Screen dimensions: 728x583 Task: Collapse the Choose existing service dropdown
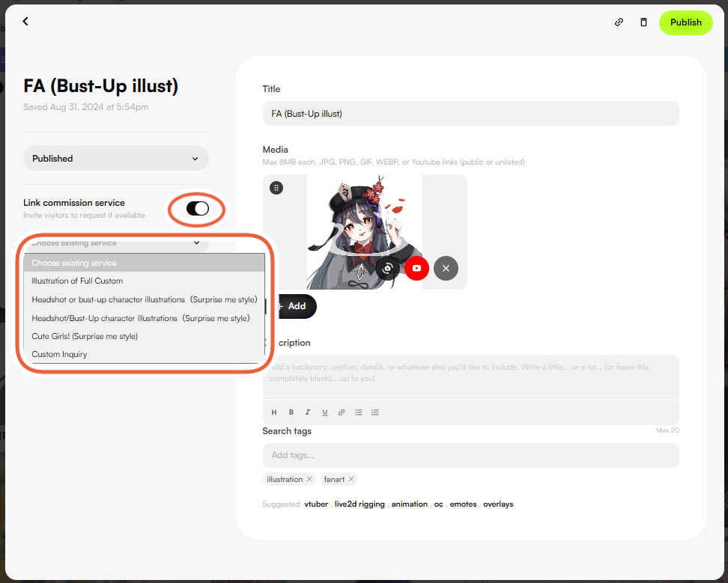click(116, 242)
